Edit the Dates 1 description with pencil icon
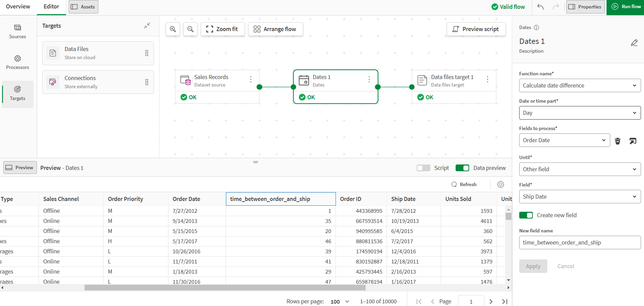The image size is (644, 306). coord(634,43)
